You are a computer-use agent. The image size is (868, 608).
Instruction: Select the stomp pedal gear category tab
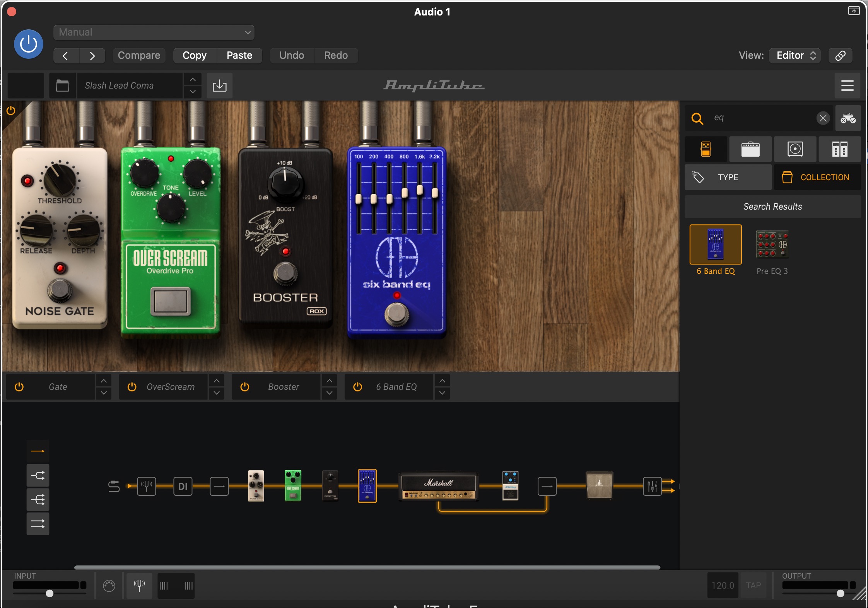(x=706, y=149)
